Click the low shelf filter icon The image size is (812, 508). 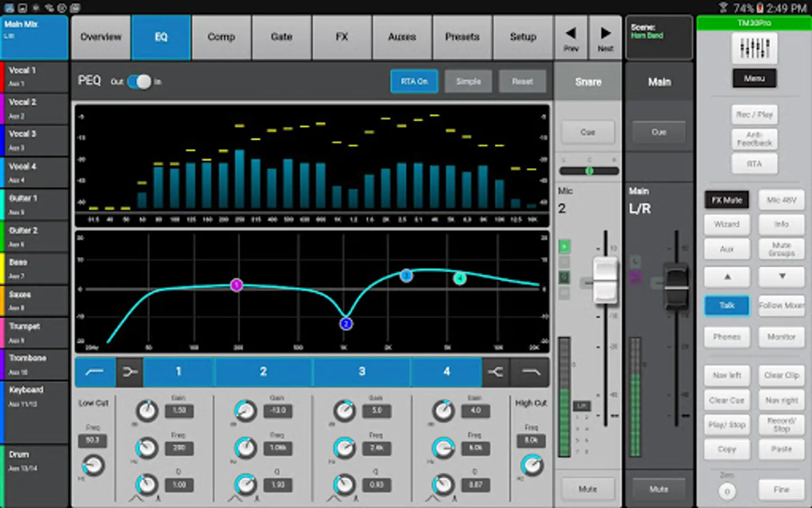point(130,371)
